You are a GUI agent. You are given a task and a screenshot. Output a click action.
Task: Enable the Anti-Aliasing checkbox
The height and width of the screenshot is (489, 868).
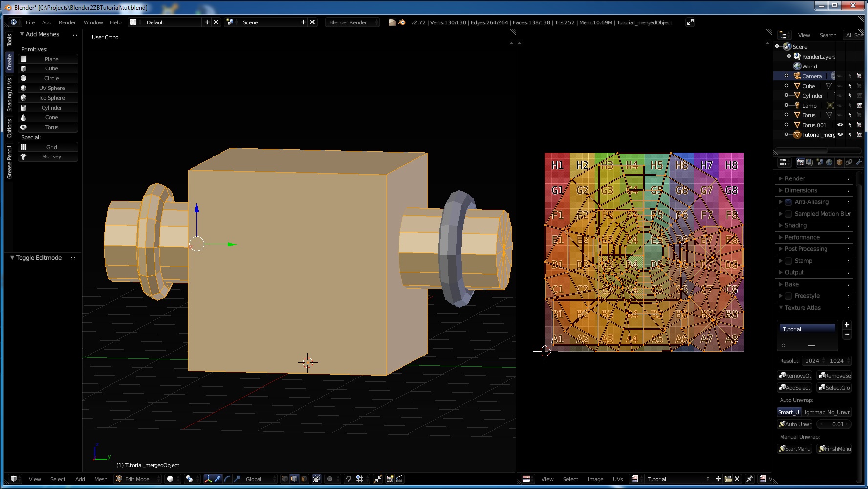[788, 202]
